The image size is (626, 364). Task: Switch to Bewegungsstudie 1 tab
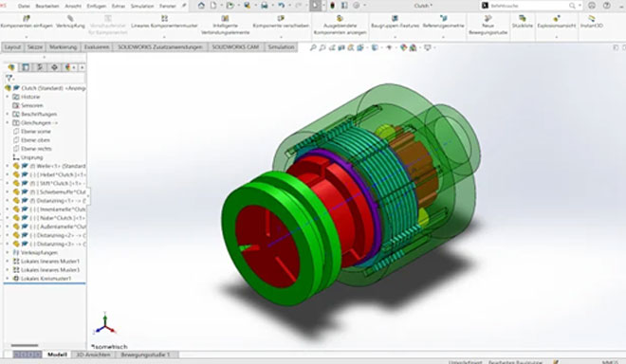coord(145,355)
